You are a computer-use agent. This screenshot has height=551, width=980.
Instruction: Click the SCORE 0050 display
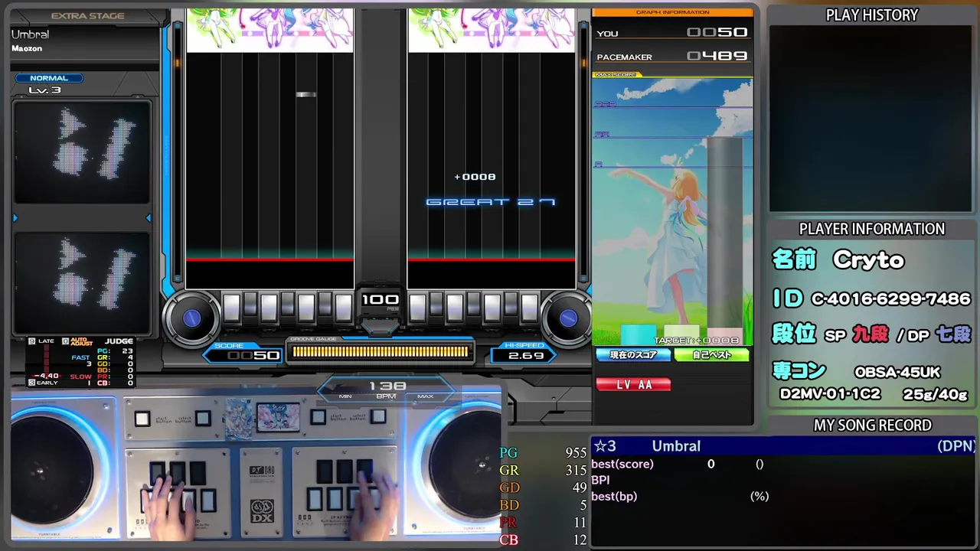[243, 352]
